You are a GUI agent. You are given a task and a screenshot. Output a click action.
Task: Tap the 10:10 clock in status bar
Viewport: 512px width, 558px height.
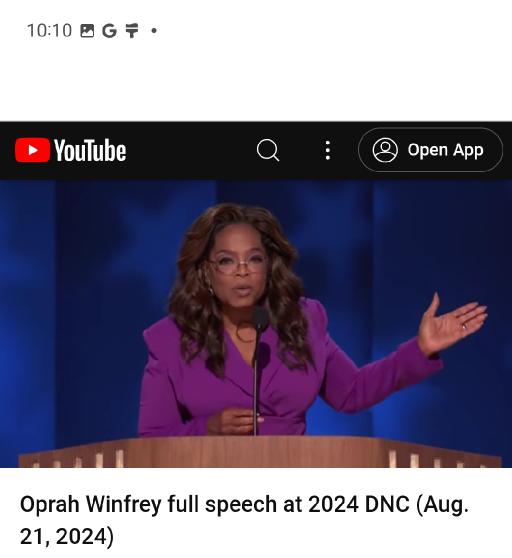(x=49, y=31)
